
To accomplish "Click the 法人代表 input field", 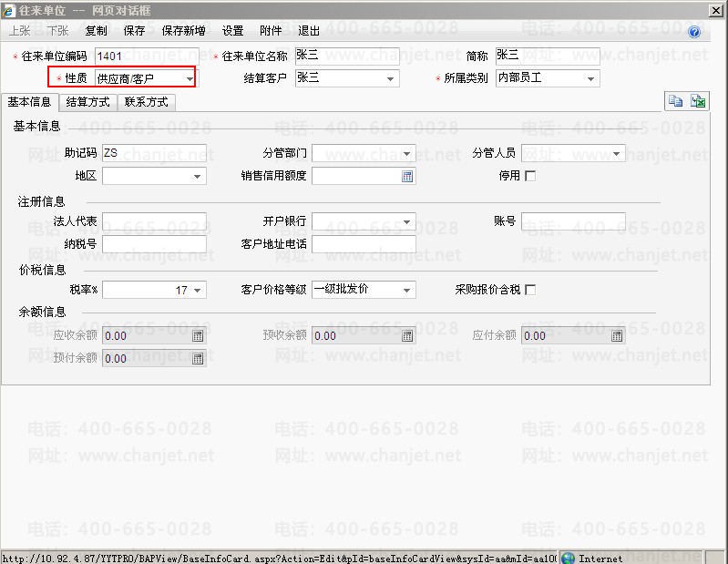I will coord(154,221).
